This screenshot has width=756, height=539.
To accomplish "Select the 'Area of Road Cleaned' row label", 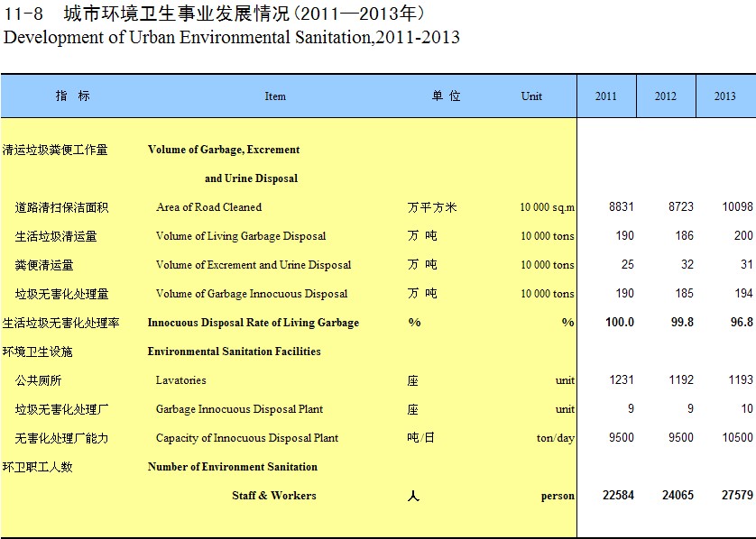I will pyautogui.click(x=208, y=207).
